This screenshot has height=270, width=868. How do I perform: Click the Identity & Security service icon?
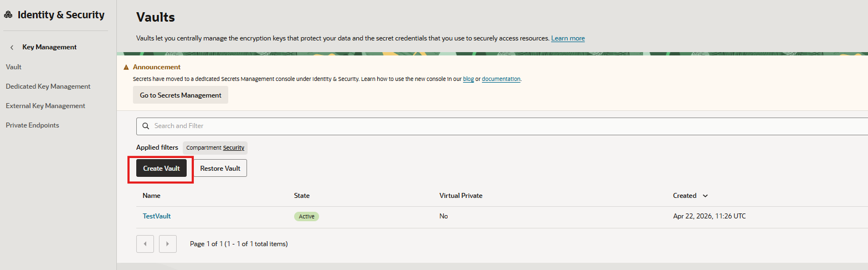click(x=8, y=15)
